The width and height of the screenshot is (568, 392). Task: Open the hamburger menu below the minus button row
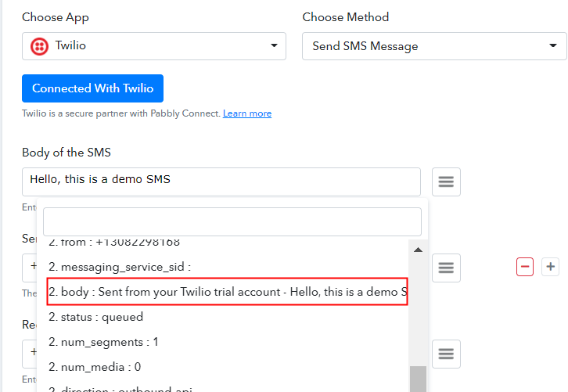pos(446,354)
